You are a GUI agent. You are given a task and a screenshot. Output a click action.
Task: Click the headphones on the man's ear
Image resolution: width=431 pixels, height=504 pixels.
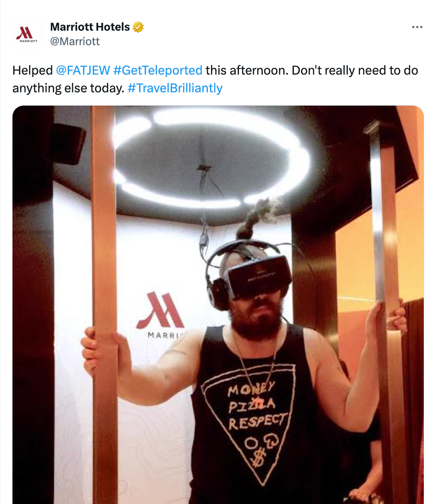click(x=219, y=293)
